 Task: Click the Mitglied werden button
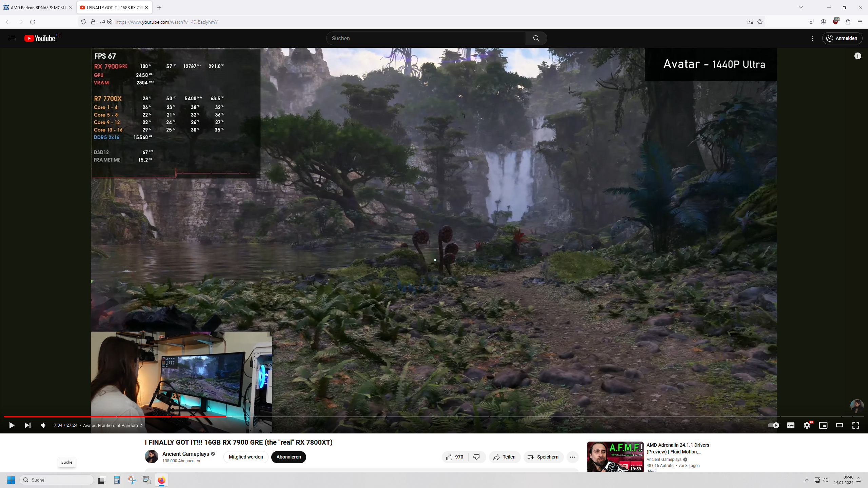coord(246,457)
